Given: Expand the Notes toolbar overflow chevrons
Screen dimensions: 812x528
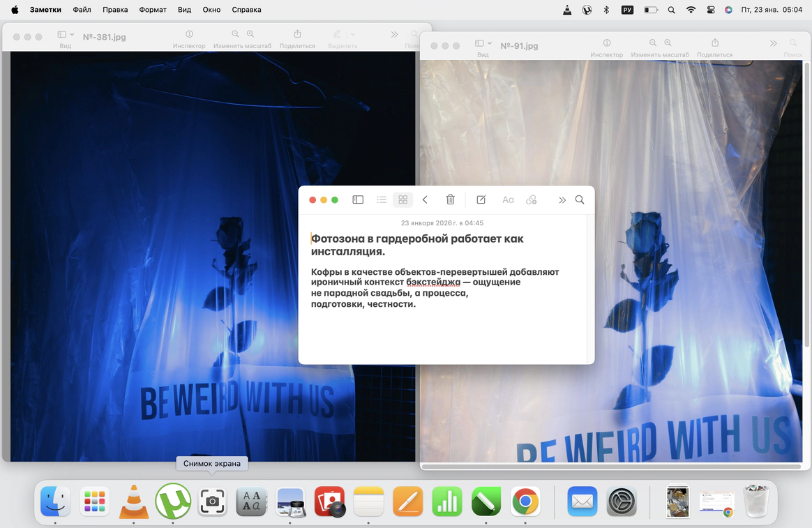Looking at the screenshot, I should (562, 199).
